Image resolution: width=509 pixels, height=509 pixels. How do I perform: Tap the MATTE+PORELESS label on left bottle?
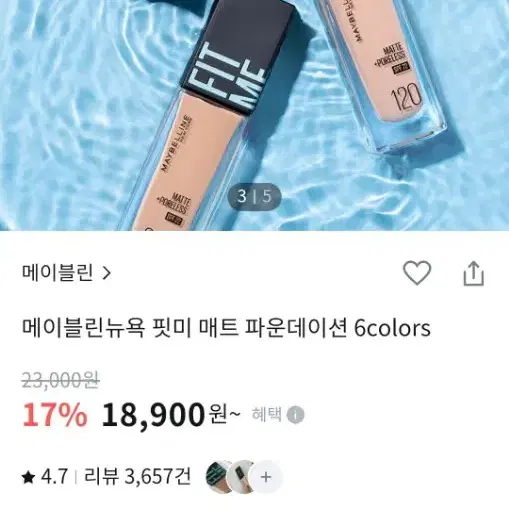174,203
